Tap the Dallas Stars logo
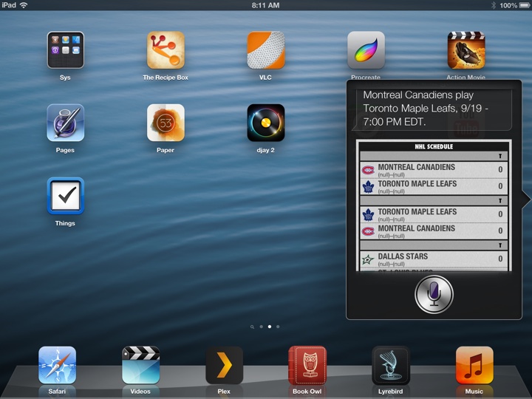 tap(368, 260)
